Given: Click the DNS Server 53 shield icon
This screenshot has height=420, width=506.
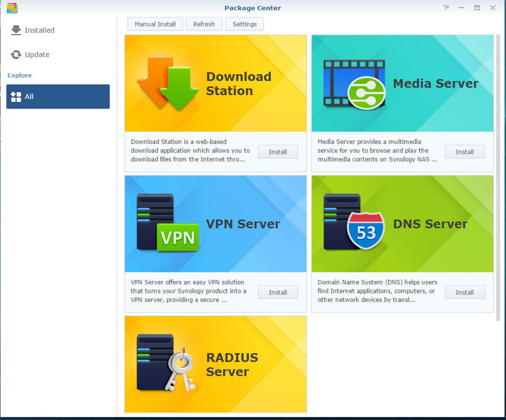Looking at the screenshot, I should 355,222.
